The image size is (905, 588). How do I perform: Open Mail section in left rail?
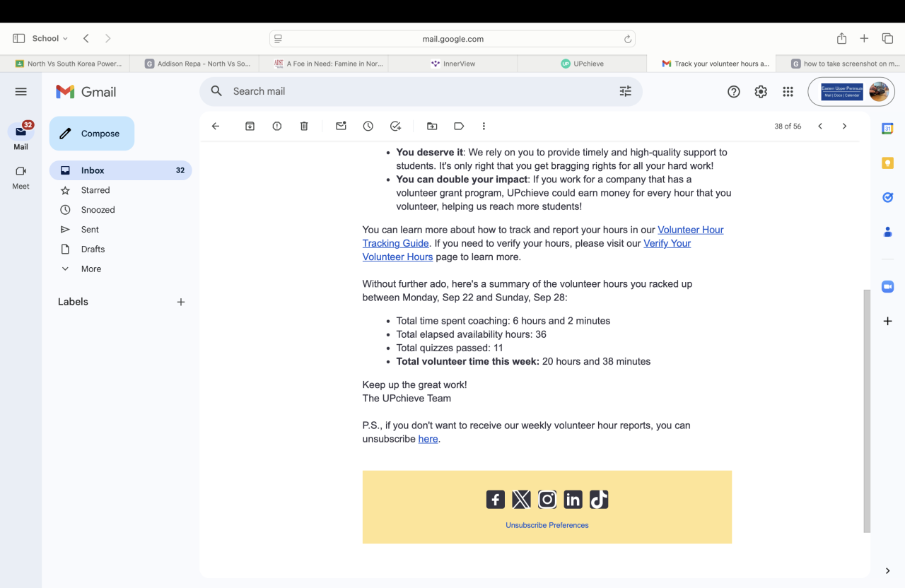[x=21, y=136]
